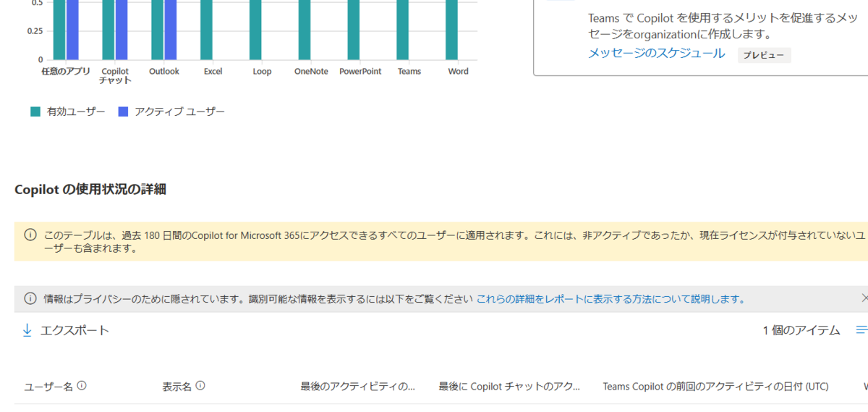Click the Excel axis label
868x412 pixels.
213,72
